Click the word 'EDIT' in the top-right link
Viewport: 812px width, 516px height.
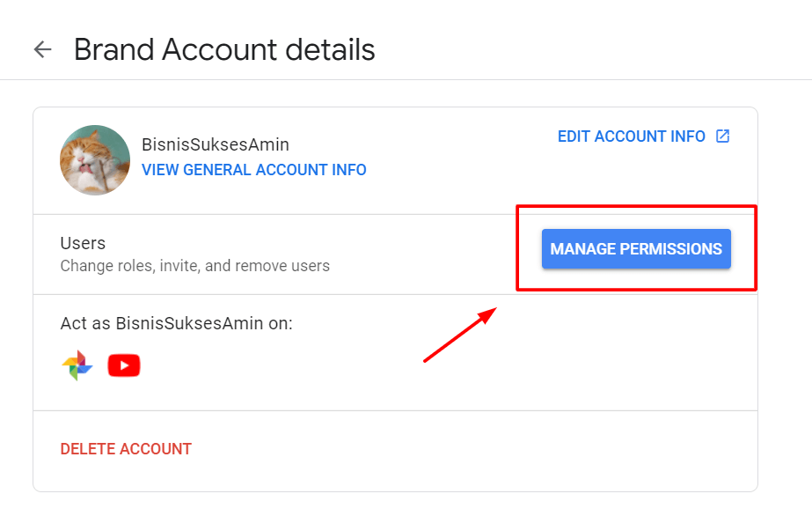[x=574, y=136]
